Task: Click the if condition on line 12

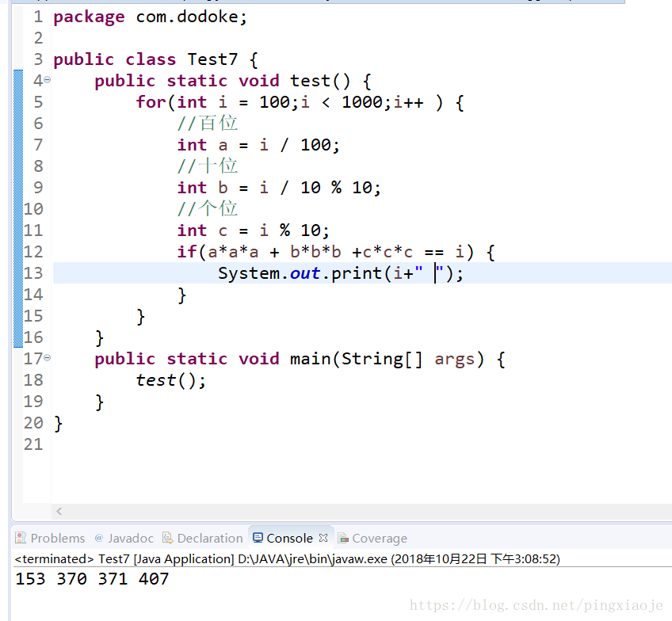Action: [336, 252]
